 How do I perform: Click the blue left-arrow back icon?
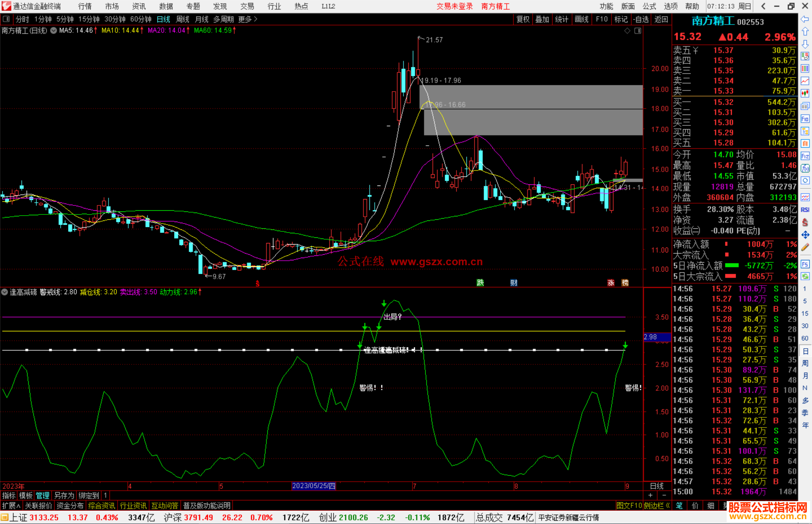(x=805, y=19)
